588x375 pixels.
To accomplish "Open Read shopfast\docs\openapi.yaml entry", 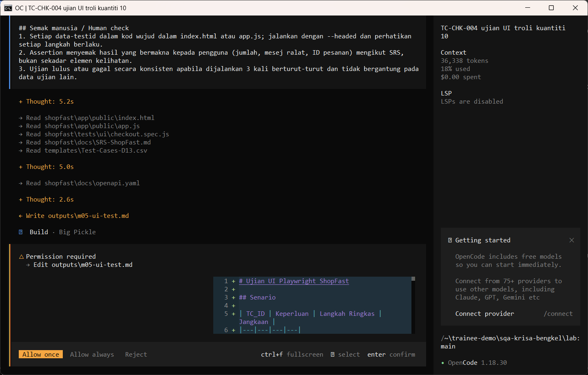I will tap(79, 183).
